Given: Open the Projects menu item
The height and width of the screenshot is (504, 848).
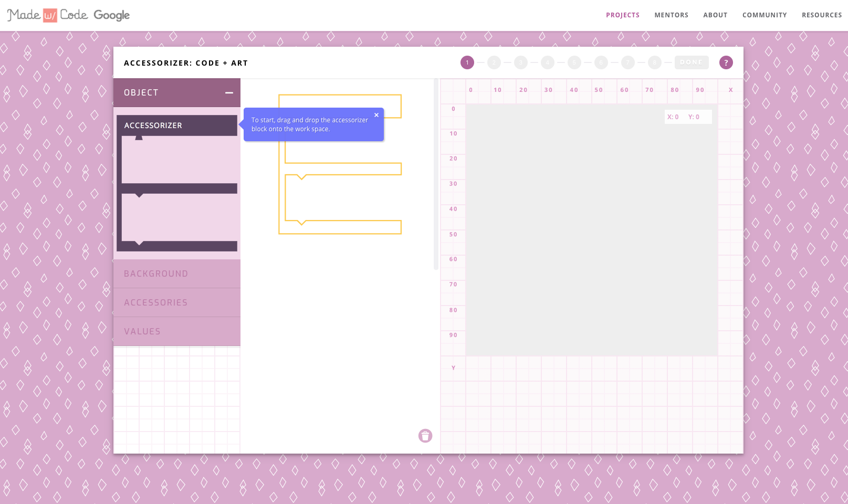Looking at the screenshot, I should pyautogui.click(x=622, y=15).
